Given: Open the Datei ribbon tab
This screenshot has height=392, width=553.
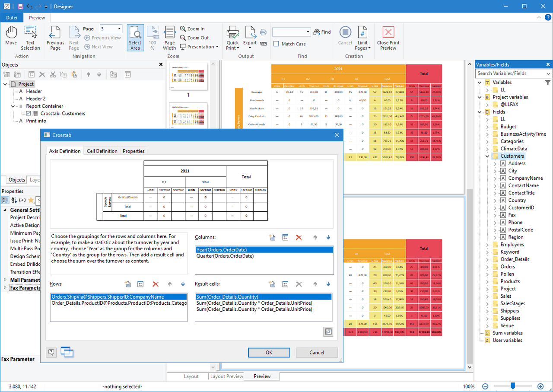Looking at the screenshot, I should point(11,18).
